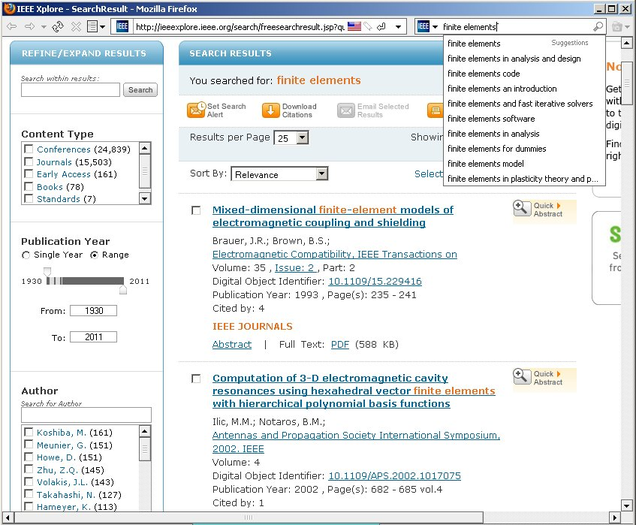The image size is (636, 525).
Task: Click the Content Type list scroll down arrow
Action: 145,198
